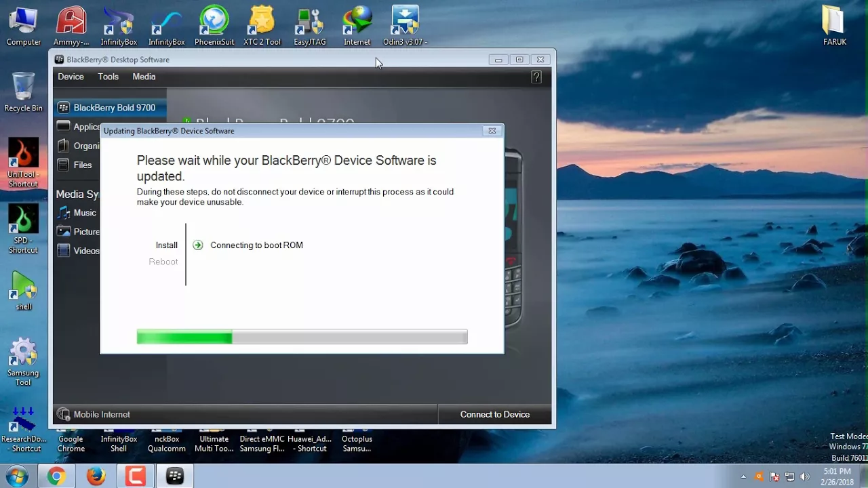Open the PhoenixSuit desktop icon
Screen dimensions: 868x488
214,26
